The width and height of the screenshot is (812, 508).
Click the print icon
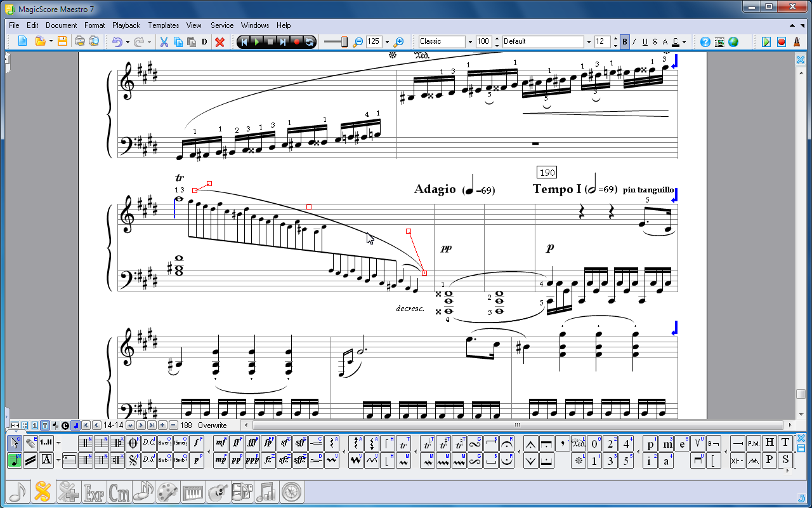(80, 42)
